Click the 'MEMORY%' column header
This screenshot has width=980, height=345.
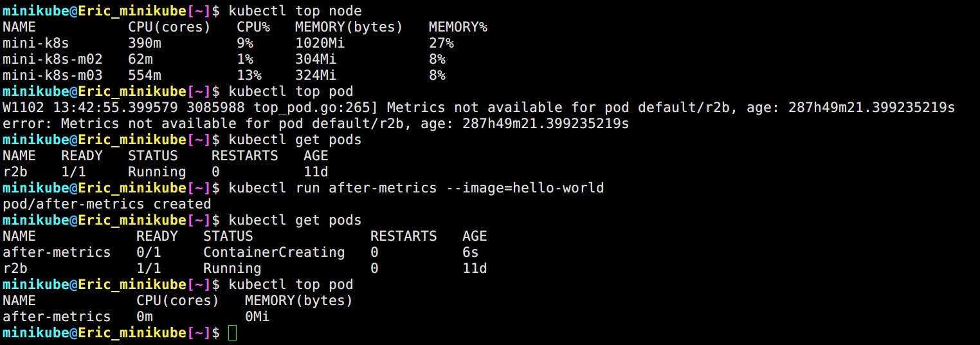458,27
